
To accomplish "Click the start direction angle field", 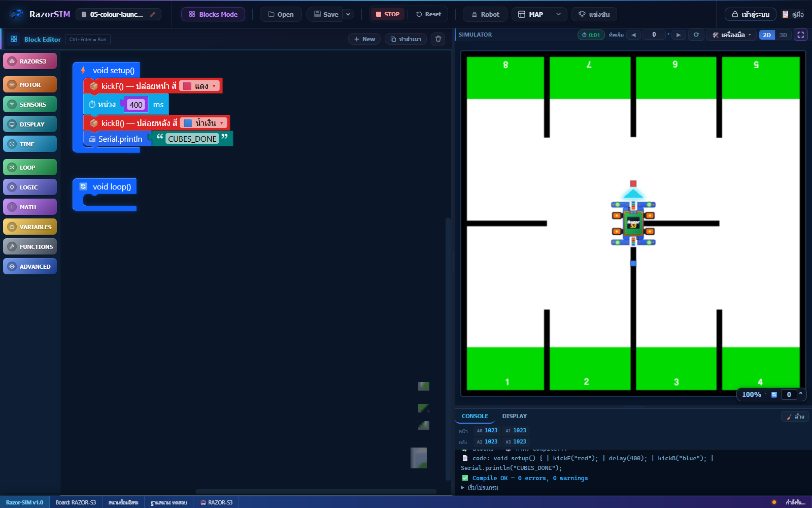I will pos(654,35).
